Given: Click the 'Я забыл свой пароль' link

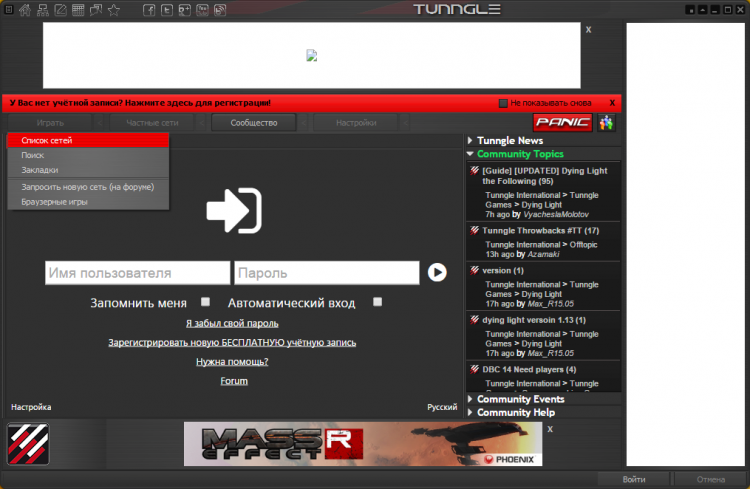Looking at the screenshot, I should (x=232, y=323).
